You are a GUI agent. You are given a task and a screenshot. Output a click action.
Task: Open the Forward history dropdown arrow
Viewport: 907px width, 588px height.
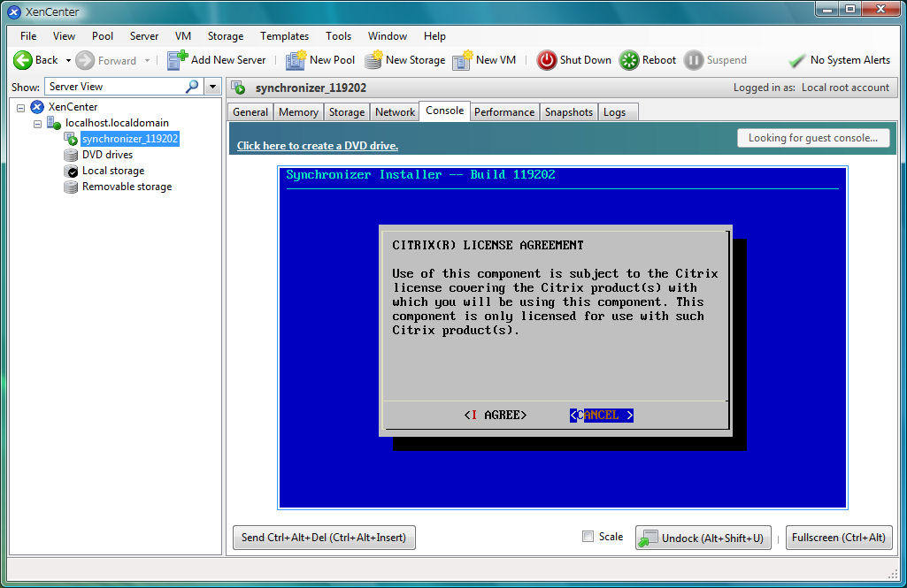(148, 60)
